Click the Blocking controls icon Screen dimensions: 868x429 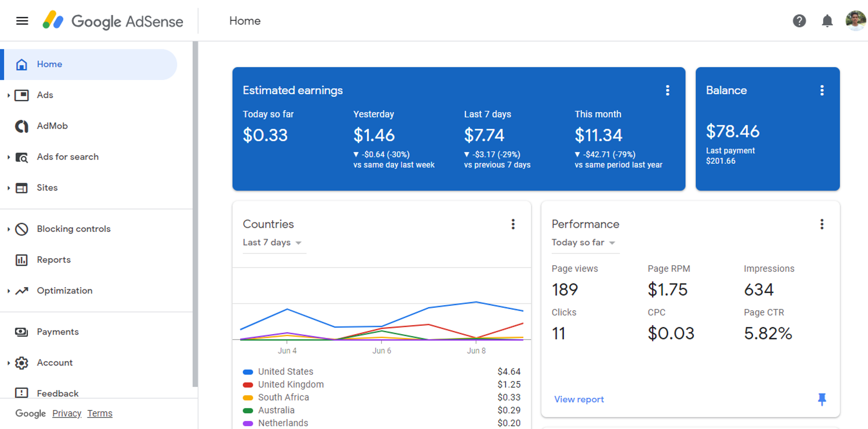(x=21, y=229)
